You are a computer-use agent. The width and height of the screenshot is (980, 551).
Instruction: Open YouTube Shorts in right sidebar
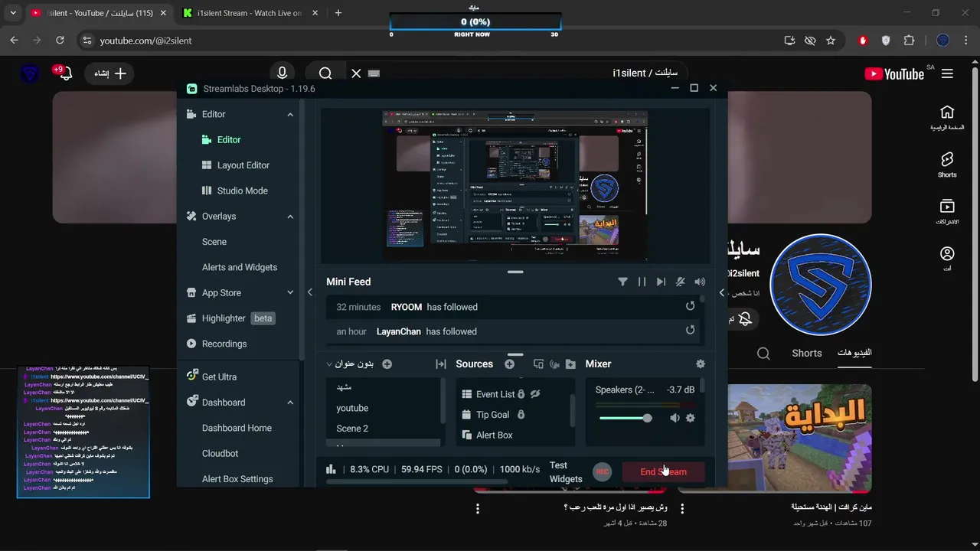pyautogui.click(x=947, y=165)
